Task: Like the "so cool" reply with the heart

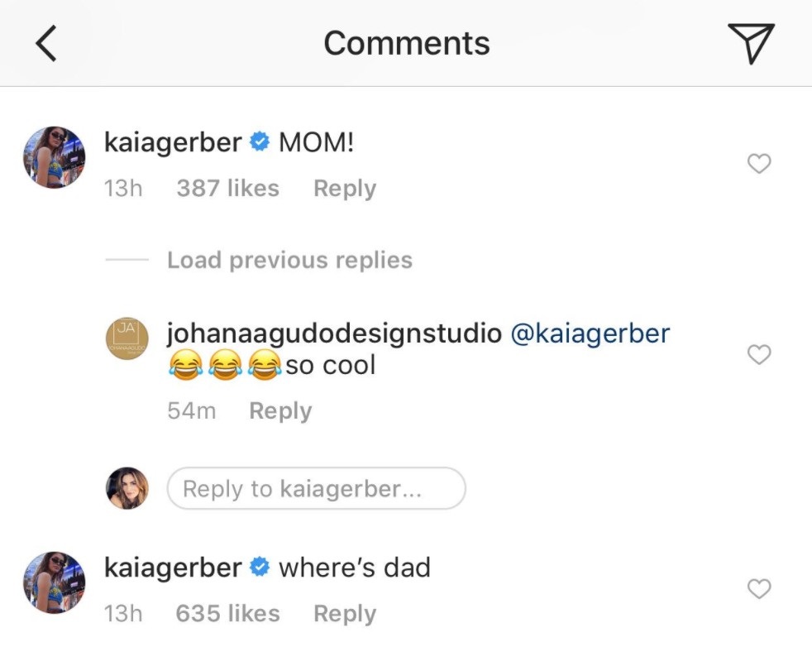Action: tap(759, 354)
